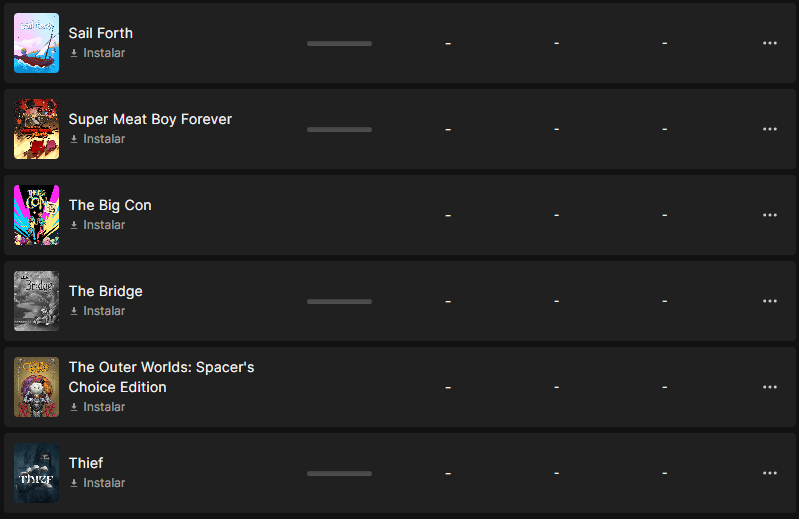The height and width of the screenshot is (519, 799).
Task: Click the Thief title text
Action: [86, 463]
